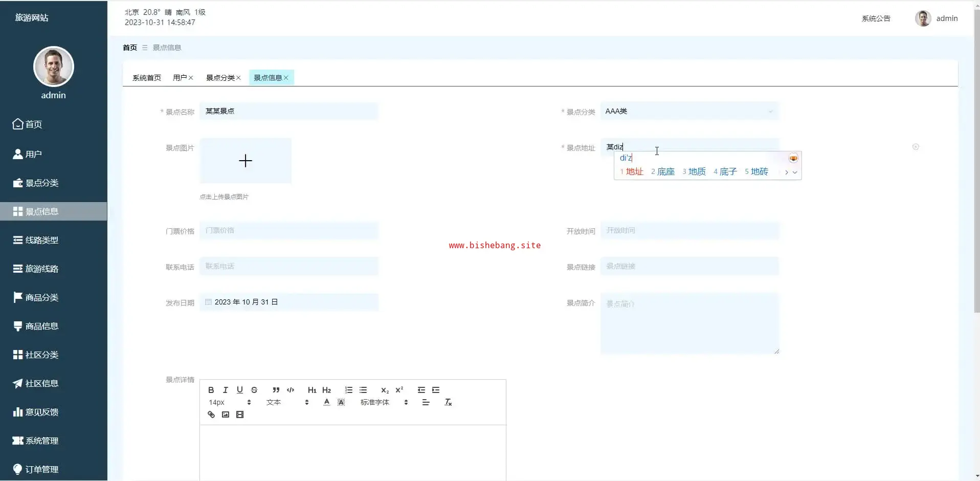The image size is (980, 481).
Task: Create a bulleted list
Action: coord(363,390)
